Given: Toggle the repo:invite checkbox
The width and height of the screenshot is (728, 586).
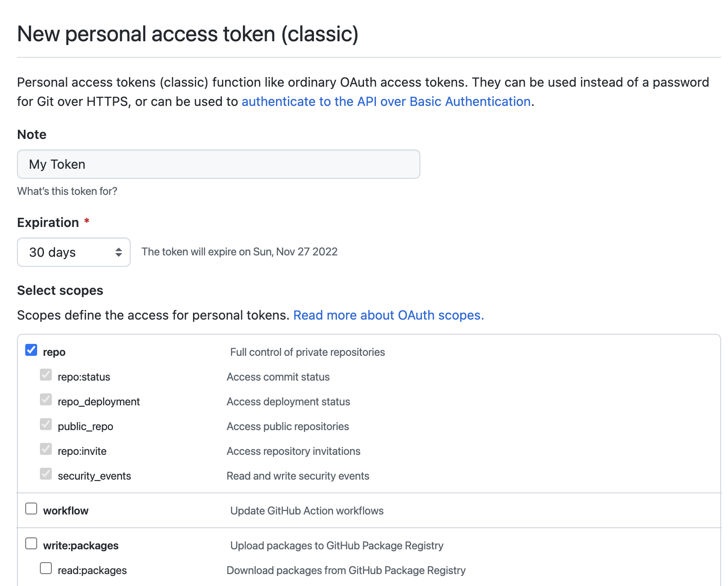Looking at the screenshot, I should [46, 449].
